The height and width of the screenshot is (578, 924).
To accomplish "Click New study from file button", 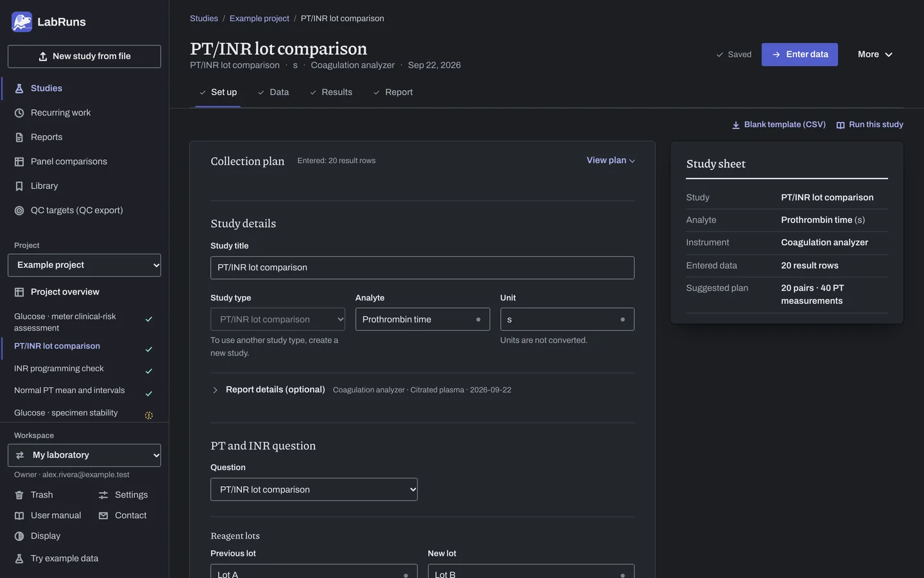I will [x=84, y=57].
